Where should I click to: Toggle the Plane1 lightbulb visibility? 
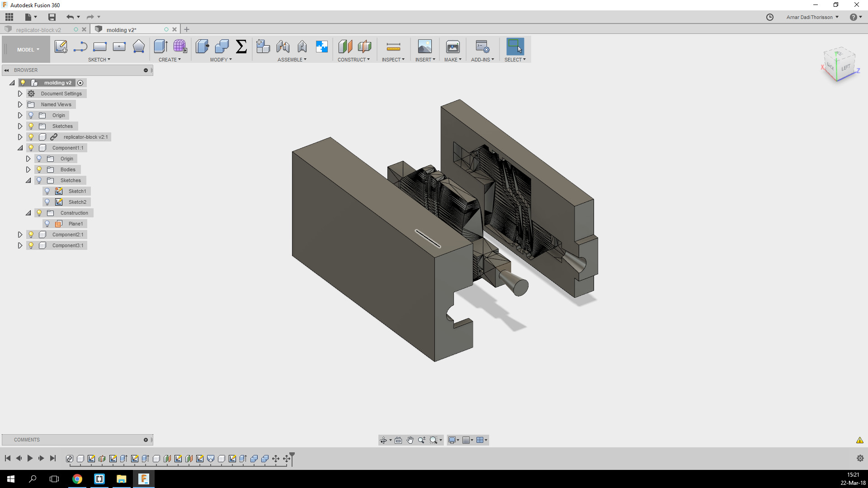pyautogui.click(x=47, y=224)
